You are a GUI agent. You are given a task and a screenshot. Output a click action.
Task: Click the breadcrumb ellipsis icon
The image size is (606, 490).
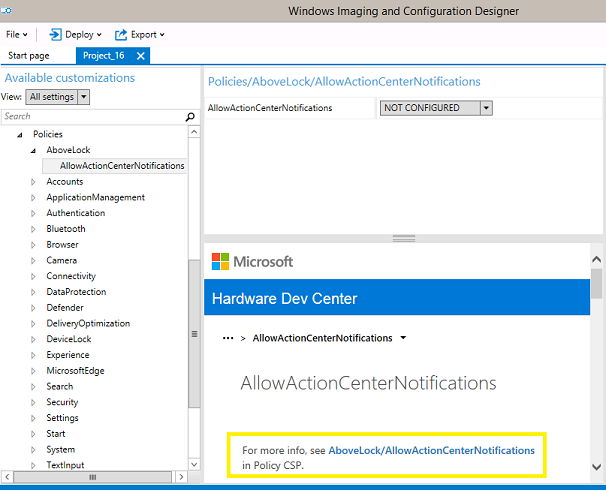227,338
